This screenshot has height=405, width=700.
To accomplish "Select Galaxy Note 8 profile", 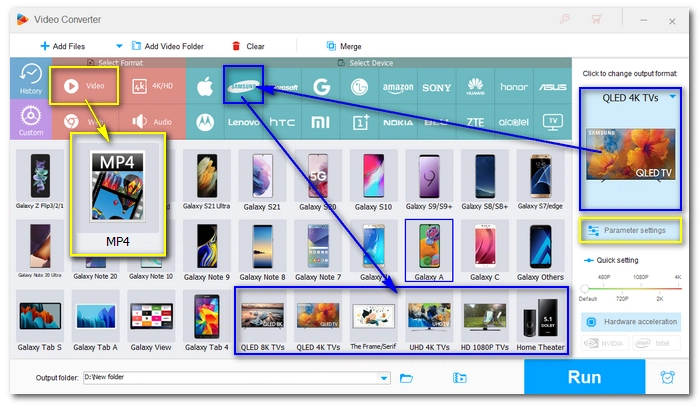I will point(262,251).
